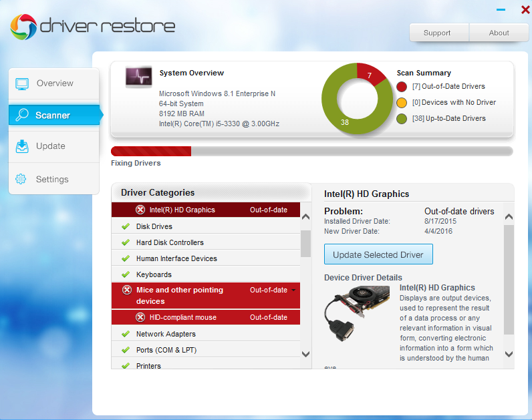The image size is (532, 420).
Task: Click green checkmark beside Disk Drives
Action: (x=126, y=226)
